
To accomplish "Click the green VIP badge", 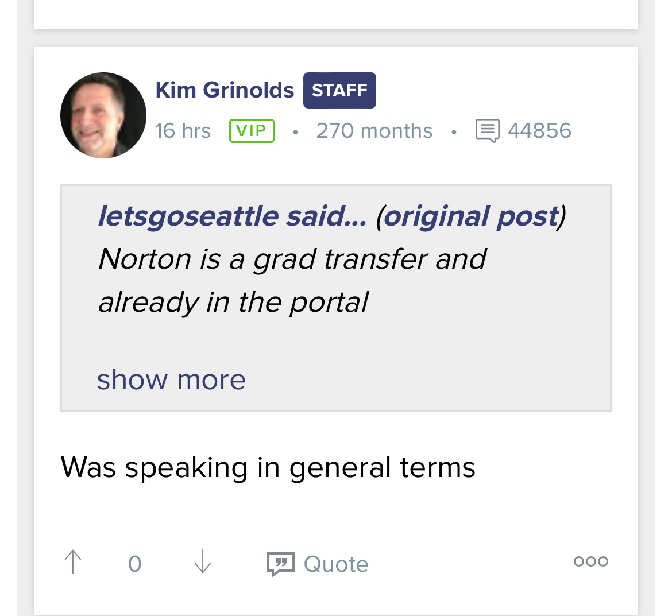I will [252, 131].
